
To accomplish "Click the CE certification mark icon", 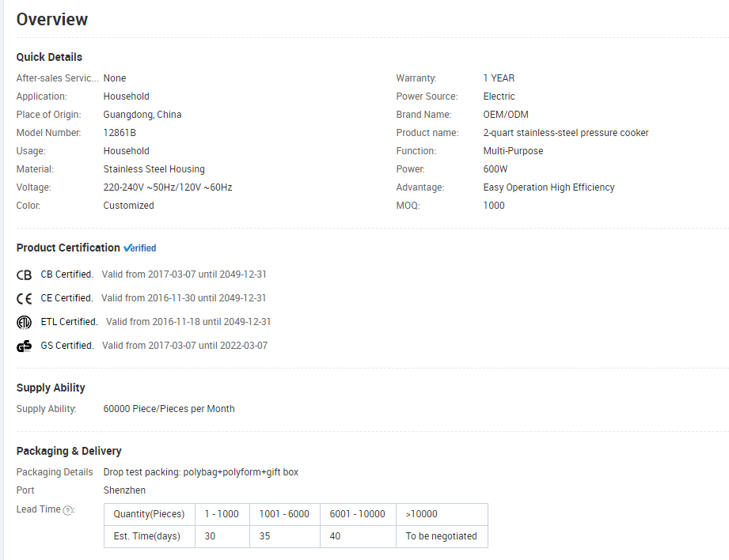I will (x=25, y=299).
